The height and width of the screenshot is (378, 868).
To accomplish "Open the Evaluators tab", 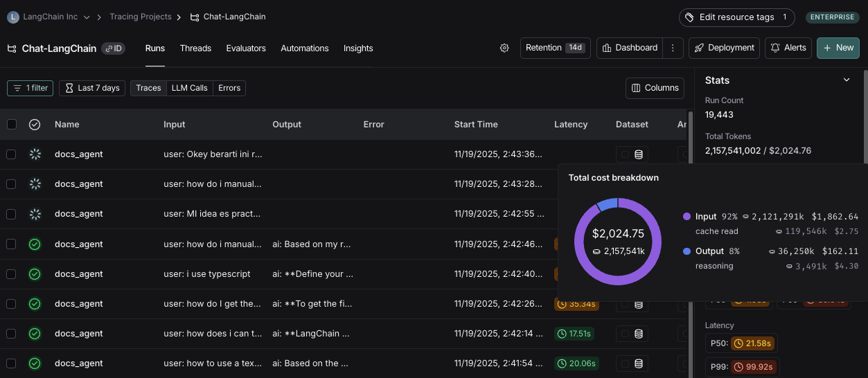I will (246, 48).
